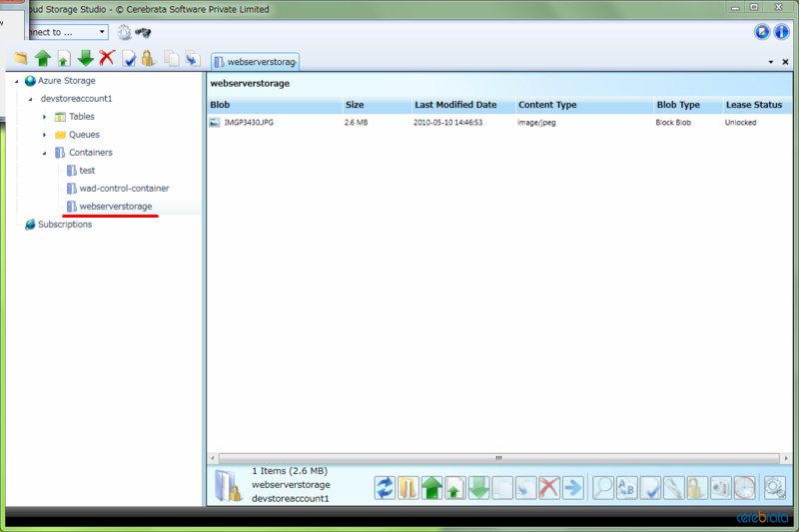Click the page with blue checkmark in tree toolbar
Viewport: 799px width, 532px height.
point(130,59)
